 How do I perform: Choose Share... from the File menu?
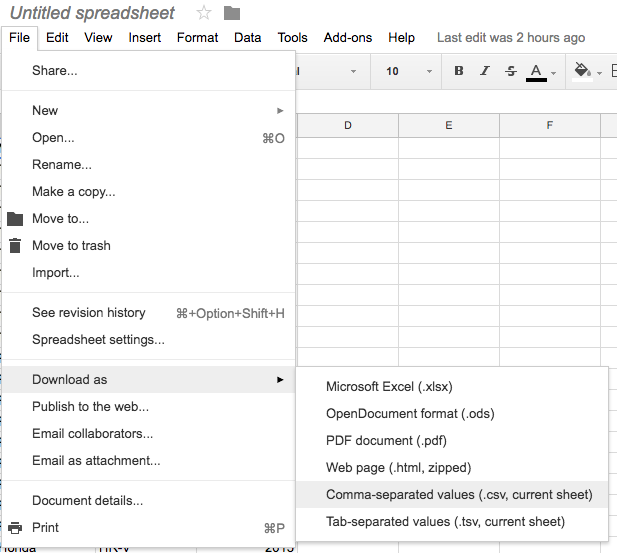click(x=148, y=70)
